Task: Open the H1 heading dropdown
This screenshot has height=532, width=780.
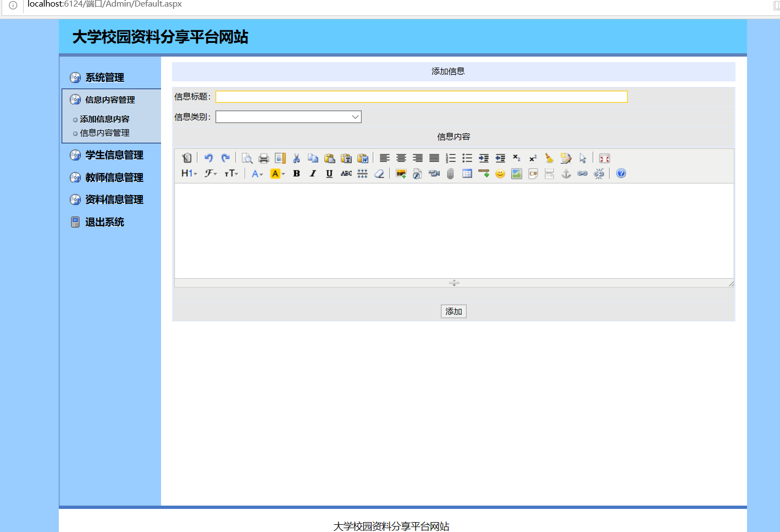Action: pyautogui.click(x=189, y=174)
